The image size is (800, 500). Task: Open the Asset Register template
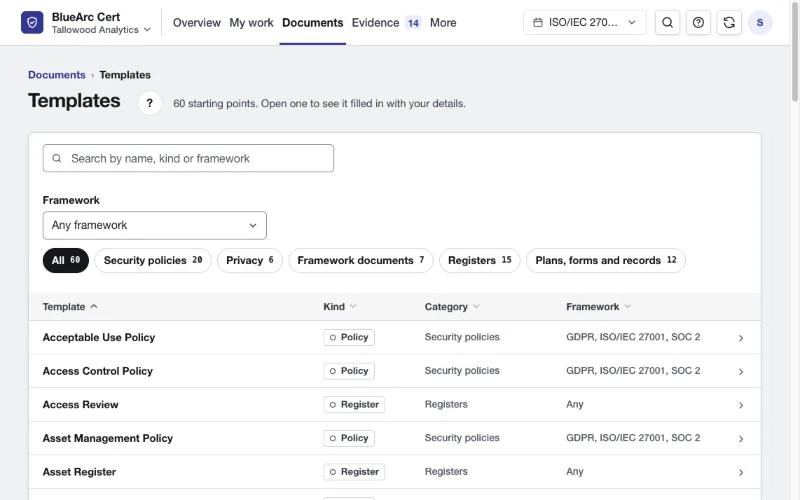tap(79, 472)
